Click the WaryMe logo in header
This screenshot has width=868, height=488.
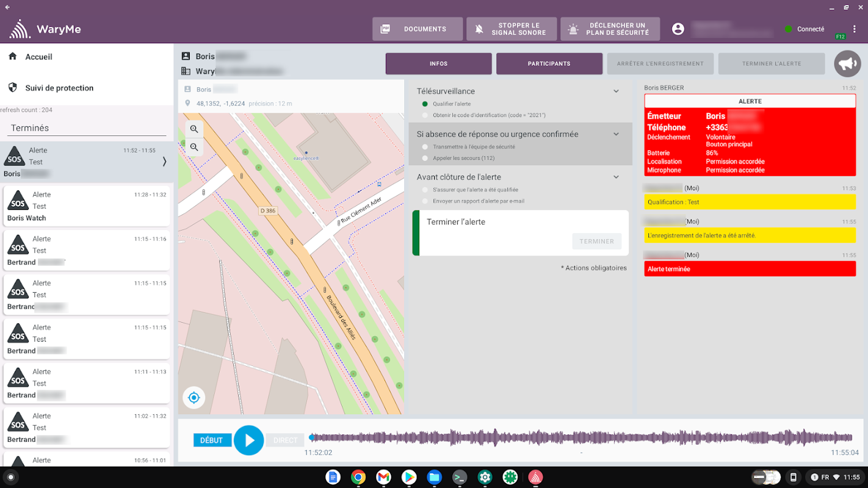point(45,29)
